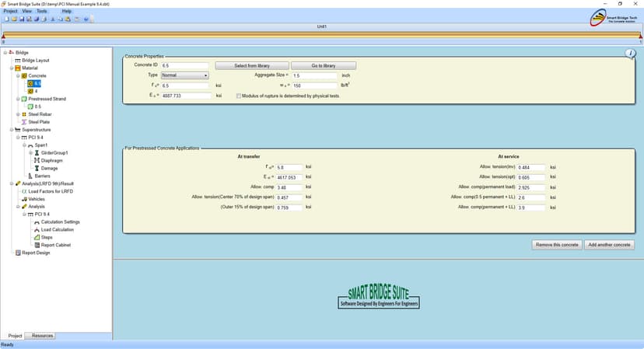Screen dimensions: 644x349
Task: Select the Steps node icon
Action: [x=37, y=237]
